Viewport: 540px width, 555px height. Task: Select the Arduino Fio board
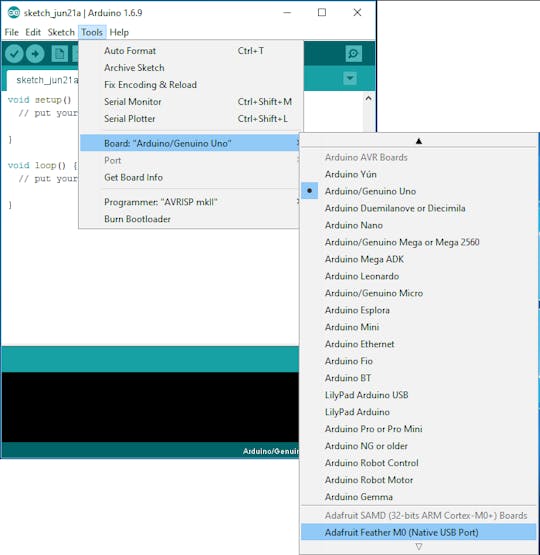point(419,361)
